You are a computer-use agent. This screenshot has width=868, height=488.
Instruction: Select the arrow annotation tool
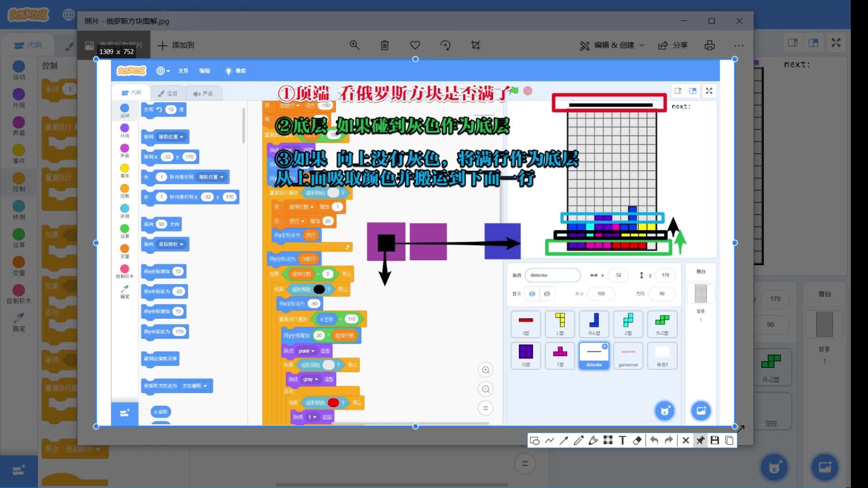pyautogui.click(x=564, y=441)
